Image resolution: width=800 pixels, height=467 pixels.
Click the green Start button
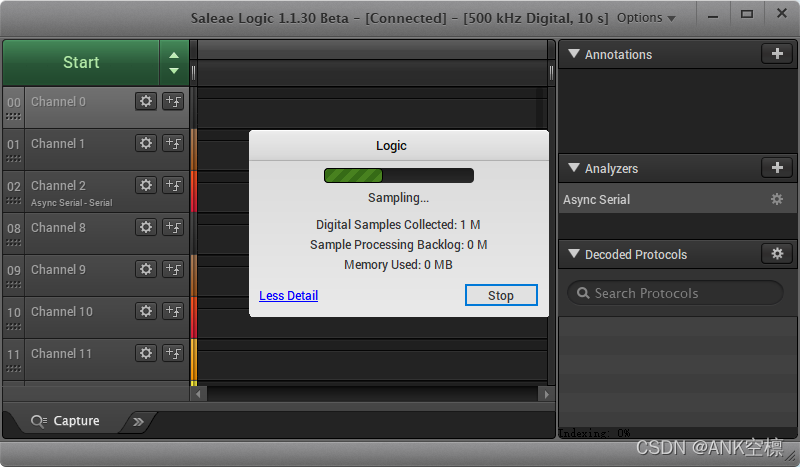[81, 62]
